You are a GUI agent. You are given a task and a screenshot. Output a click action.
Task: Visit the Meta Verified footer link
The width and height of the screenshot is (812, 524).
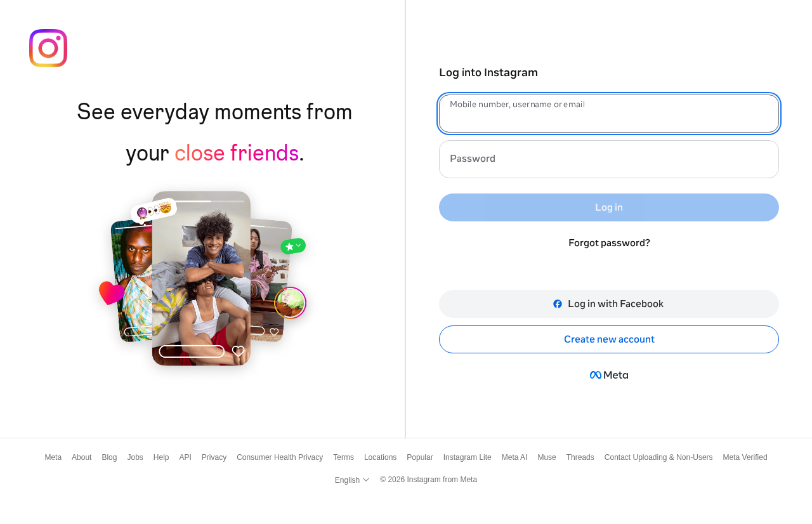pyautogui.click(x=745, y=457)
